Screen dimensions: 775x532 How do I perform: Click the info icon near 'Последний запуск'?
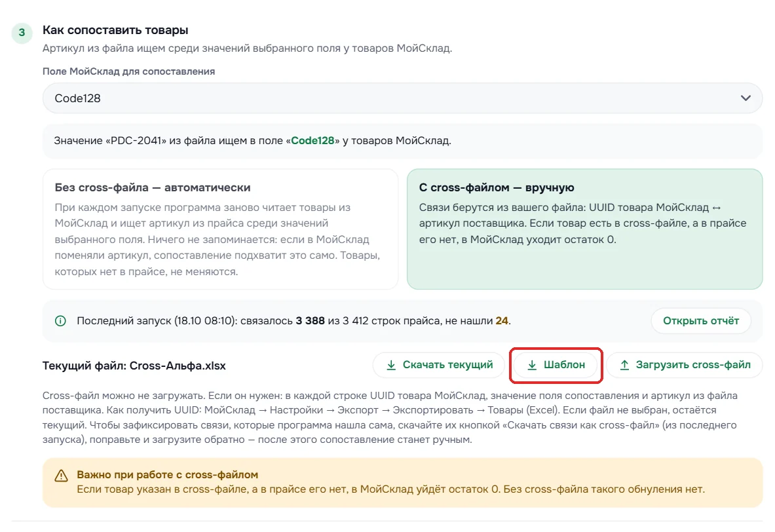pos(60,321)
